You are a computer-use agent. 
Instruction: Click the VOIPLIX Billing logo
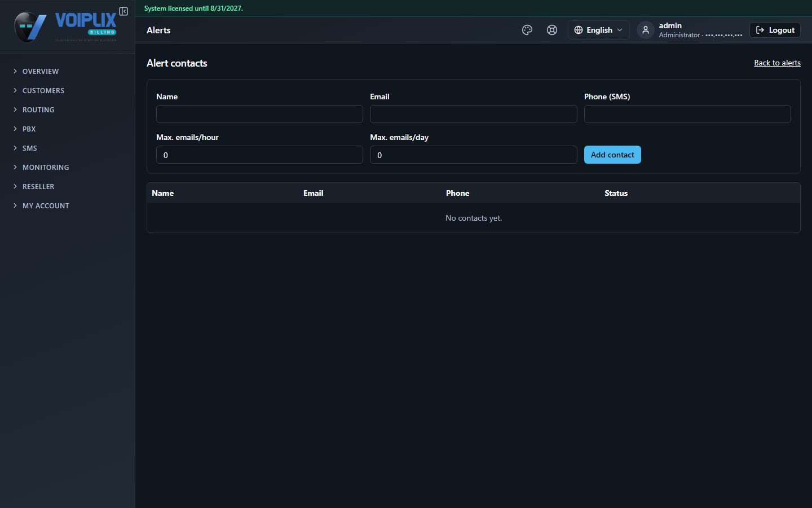click(65, 27)
